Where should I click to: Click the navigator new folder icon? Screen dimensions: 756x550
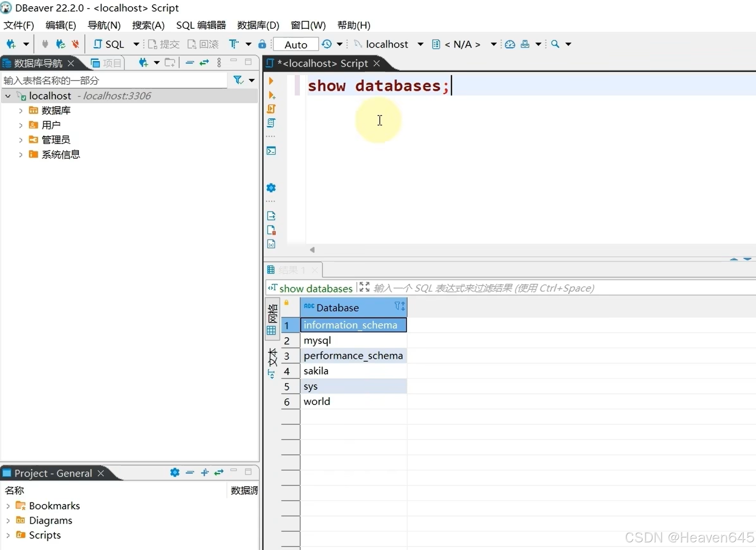170,63
